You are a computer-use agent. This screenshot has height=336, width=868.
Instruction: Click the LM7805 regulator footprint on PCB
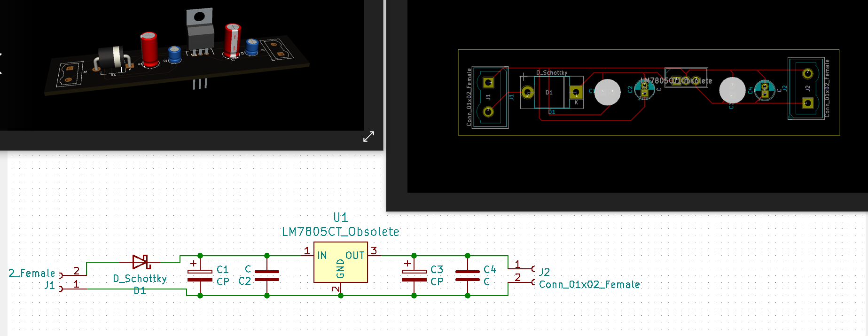686,78
